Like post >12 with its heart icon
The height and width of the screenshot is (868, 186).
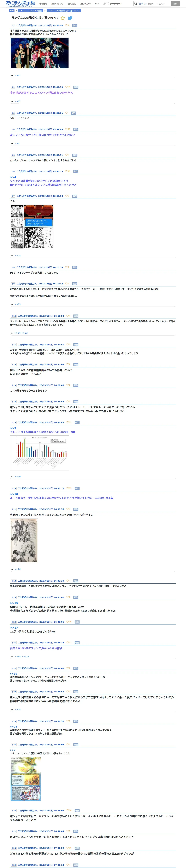pos(68,364)
